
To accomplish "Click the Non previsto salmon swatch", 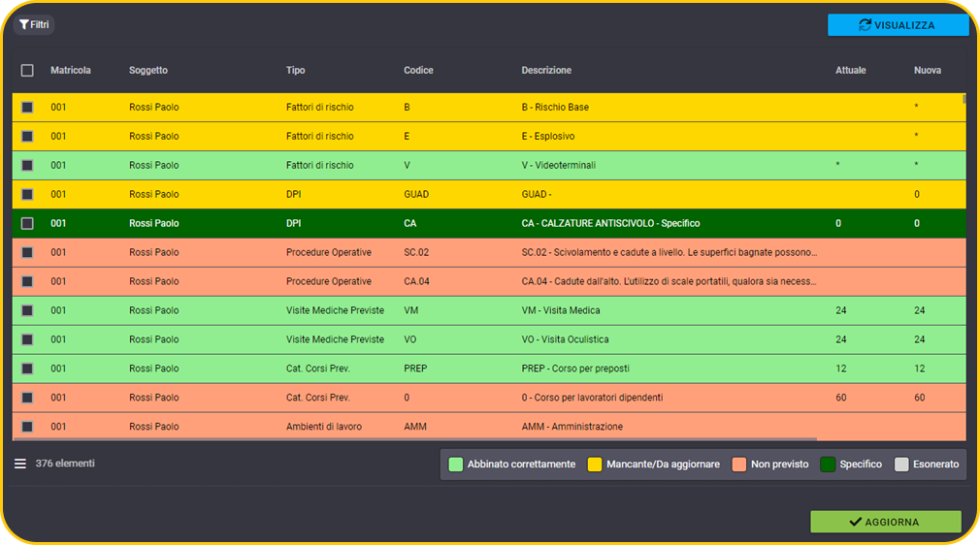I will click(738, 465).
